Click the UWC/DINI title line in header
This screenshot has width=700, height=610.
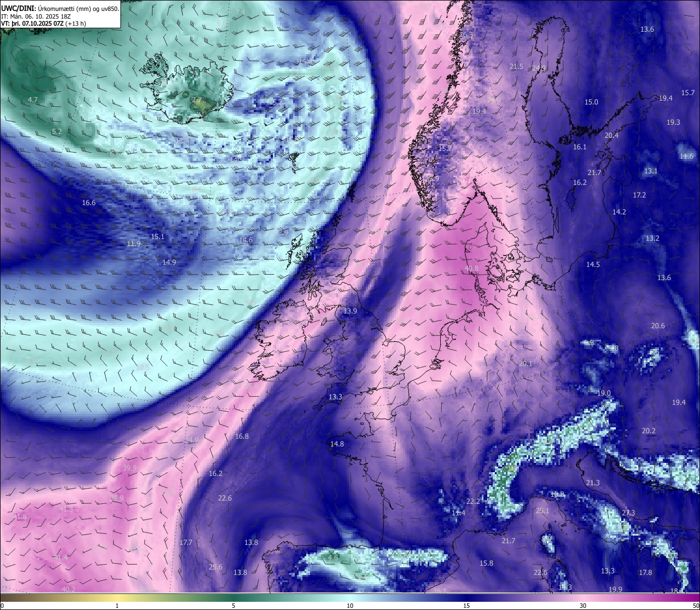click(x=60, y=9)
